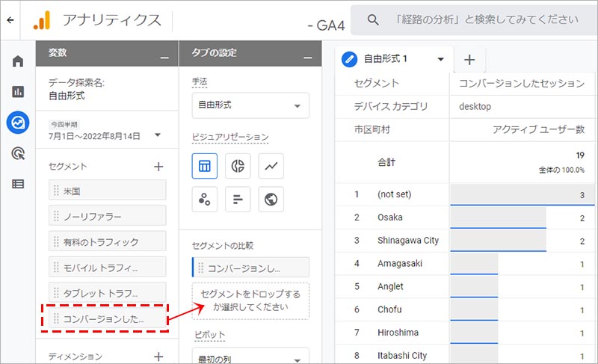
Task: Add a new segment with plus button
Action: pos(158,167)
